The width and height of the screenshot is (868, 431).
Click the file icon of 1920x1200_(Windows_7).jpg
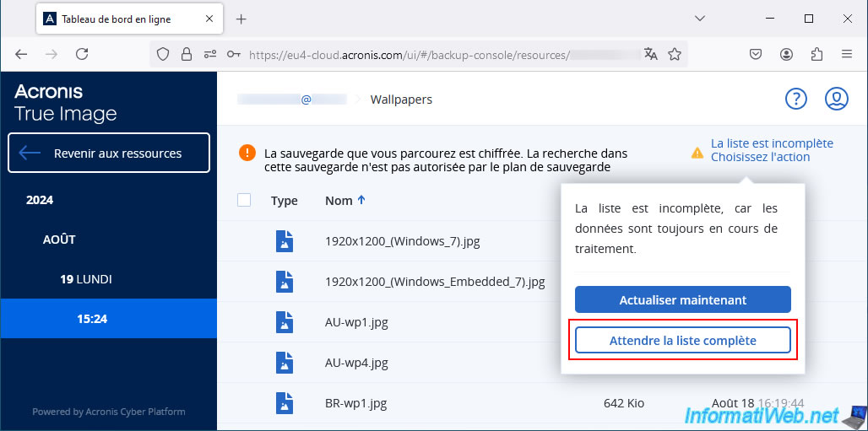(x=285, y=241)
